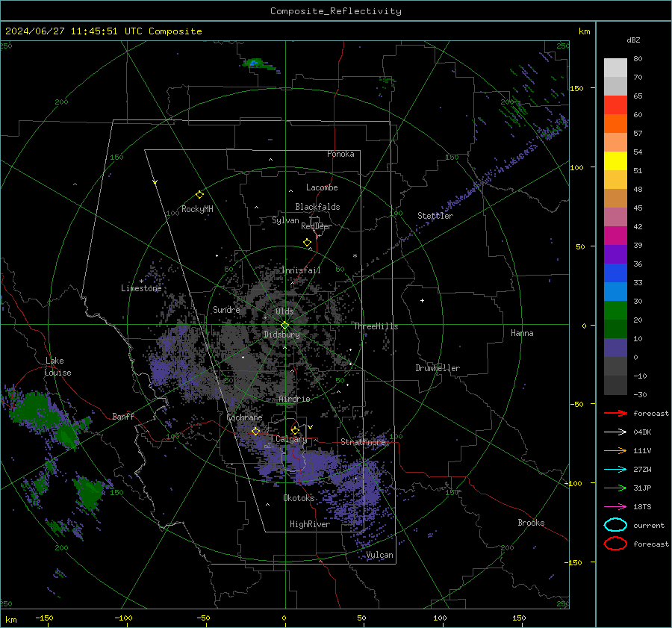Click the km unit label at top right
672x628 pixels.
584,31
